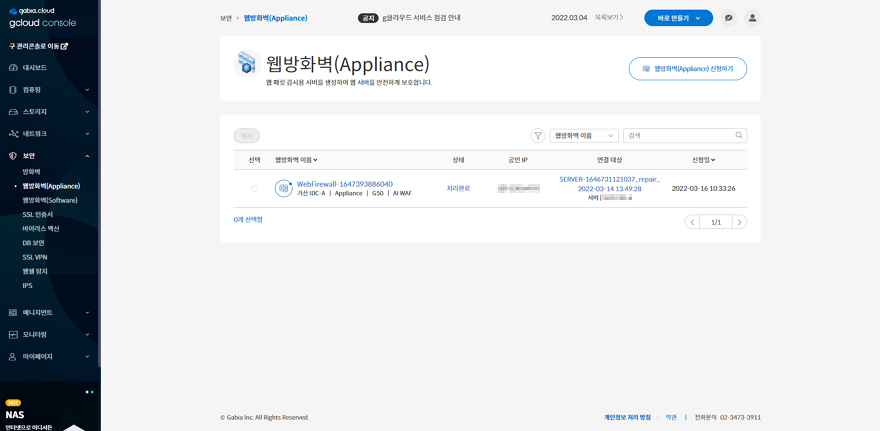Open 개인정보 처리 방침 footer link

point(627,418)
